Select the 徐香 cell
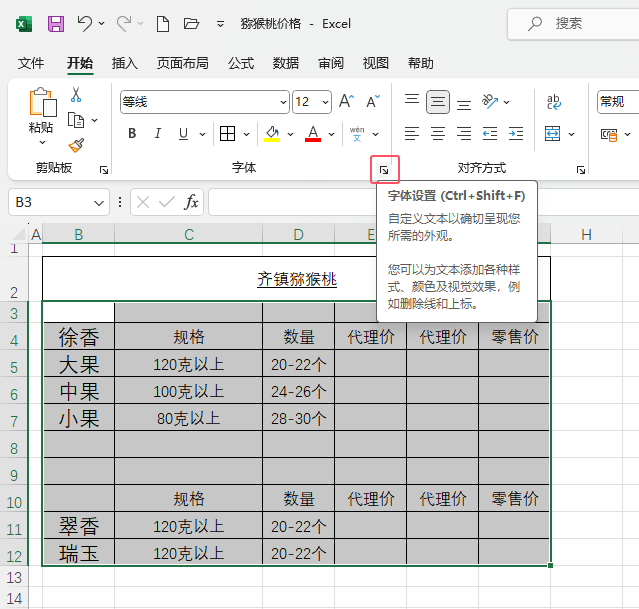 [79, 337]
